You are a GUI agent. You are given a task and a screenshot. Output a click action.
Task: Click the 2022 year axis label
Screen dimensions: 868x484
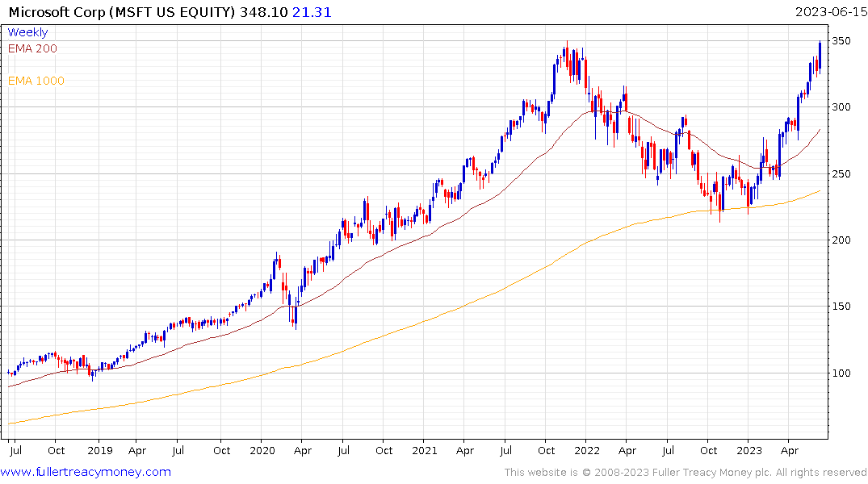pos(587,450)
